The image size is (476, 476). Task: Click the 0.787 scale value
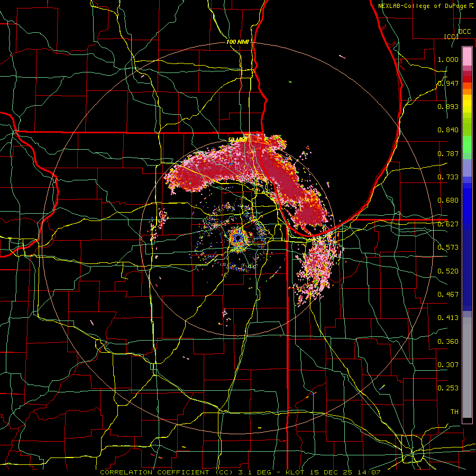coord(448,153)
